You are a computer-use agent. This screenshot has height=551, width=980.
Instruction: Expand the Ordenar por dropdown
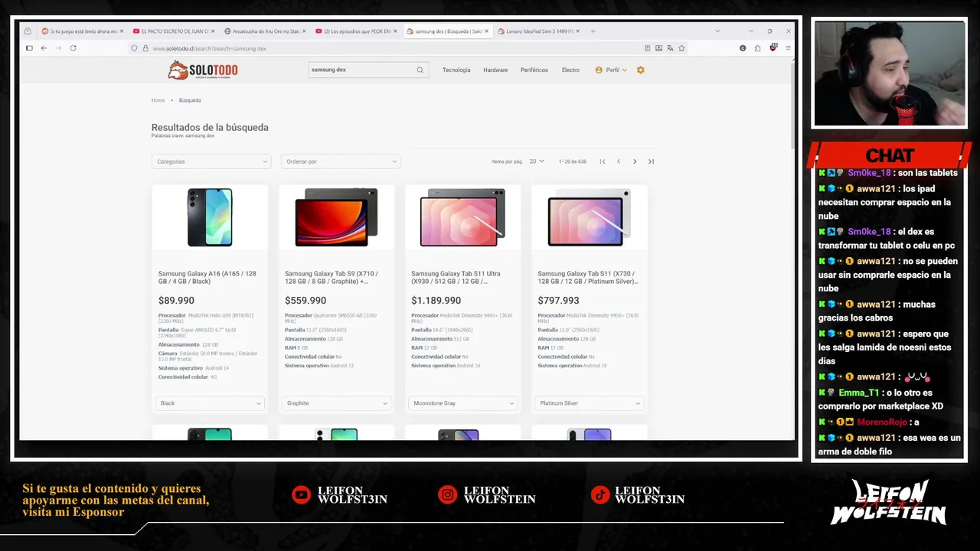tap(341, 161)
